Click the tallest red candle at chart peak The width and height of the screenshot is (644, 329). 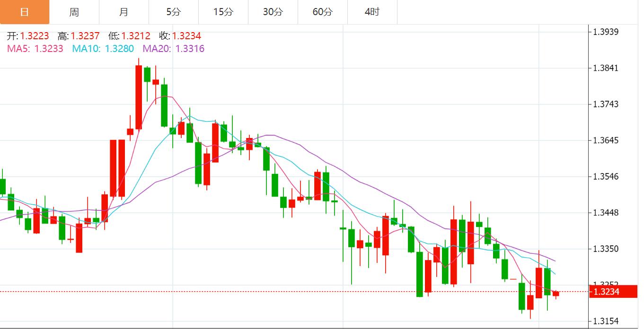[139, 97]
